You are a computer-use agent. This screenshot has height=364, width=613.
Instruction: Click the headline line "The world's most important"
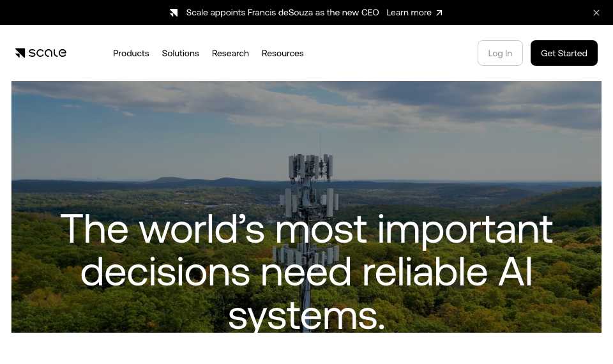[x=306, y=230]
